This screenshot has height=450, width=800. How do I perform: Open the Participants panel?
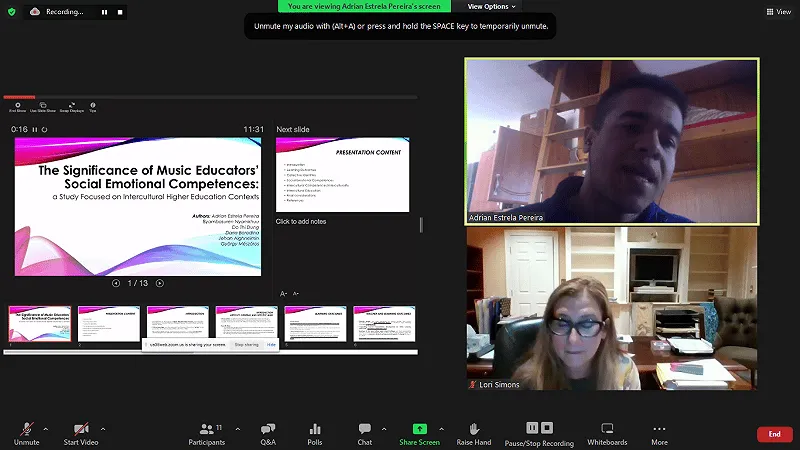[x=206, y=432]
